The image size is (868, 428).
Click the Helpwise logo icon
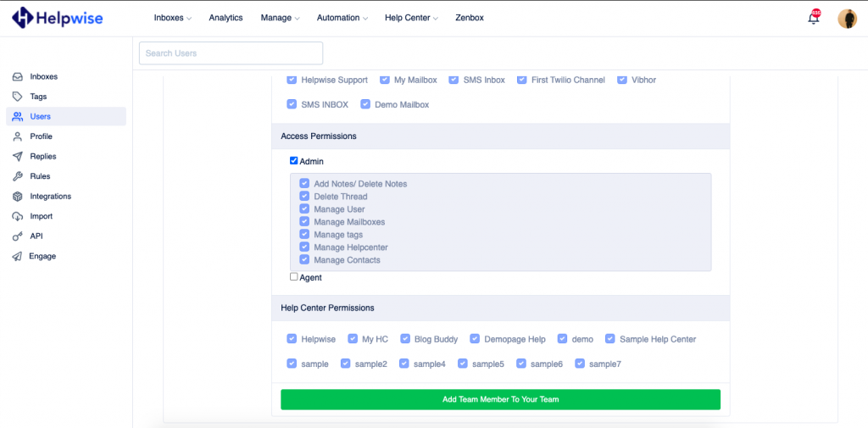23,17
